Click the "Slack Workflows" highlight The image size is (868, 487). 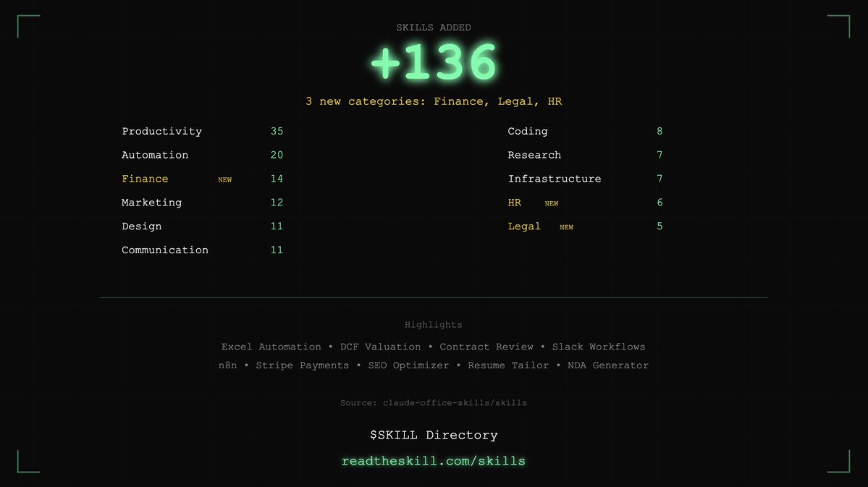tap(599, 347)
